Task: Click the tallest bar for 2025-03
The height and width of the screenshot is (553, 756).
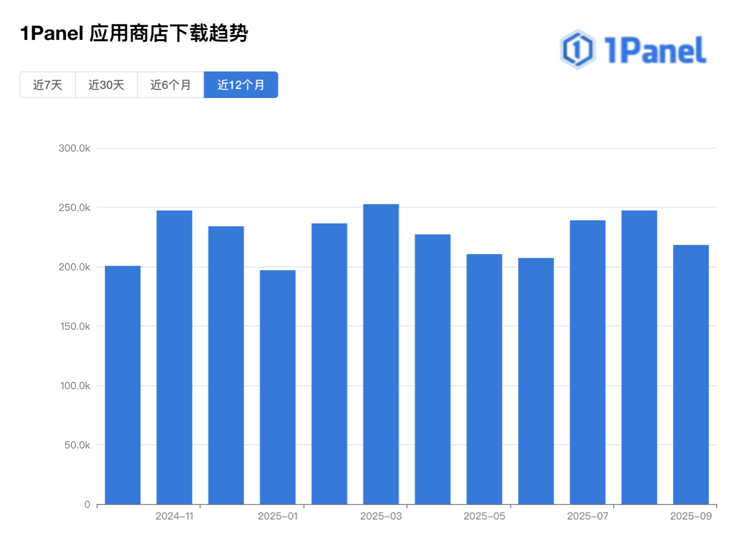Action: [381, 354]
